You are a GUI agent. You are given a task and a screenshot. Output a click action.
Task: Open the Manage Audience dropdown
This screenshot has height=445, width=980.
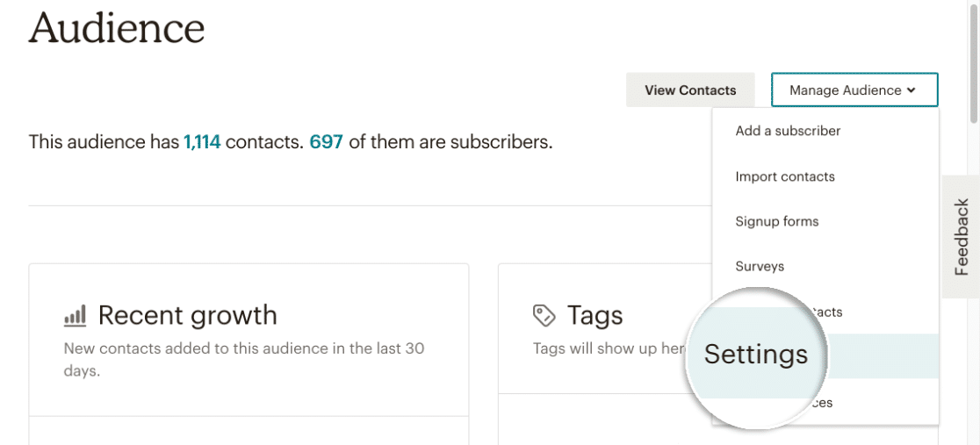tap(854, 90)
